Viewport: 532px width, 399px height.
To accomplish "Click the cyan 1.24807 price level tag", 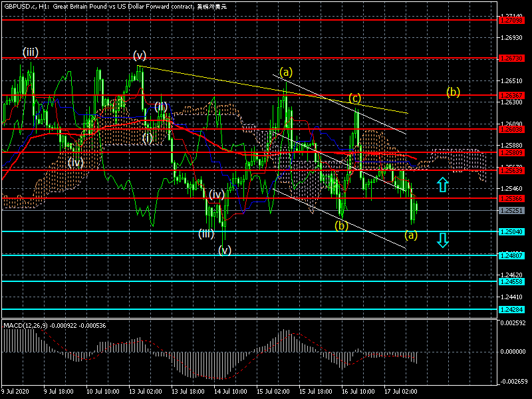I will point(511,255).
